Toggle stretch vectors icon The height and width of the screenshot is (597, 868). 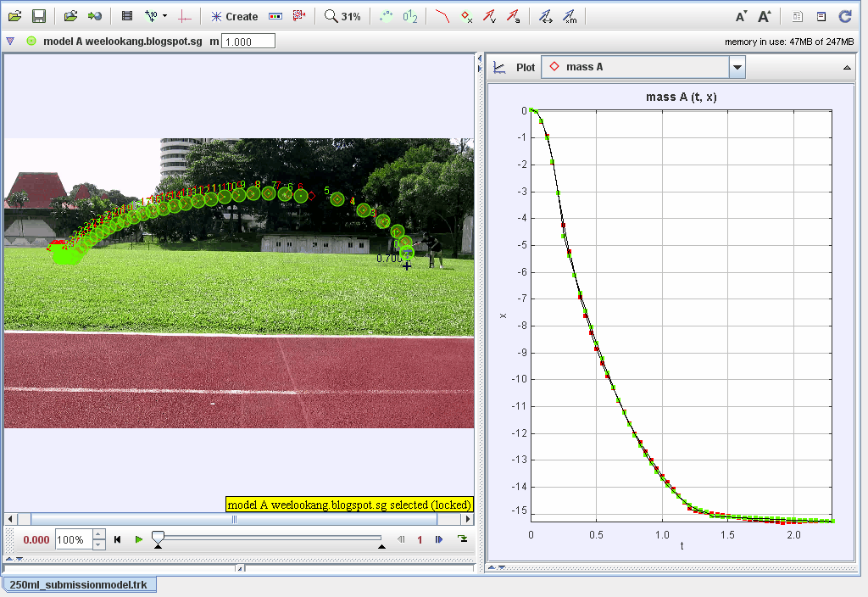click(546, 17)
